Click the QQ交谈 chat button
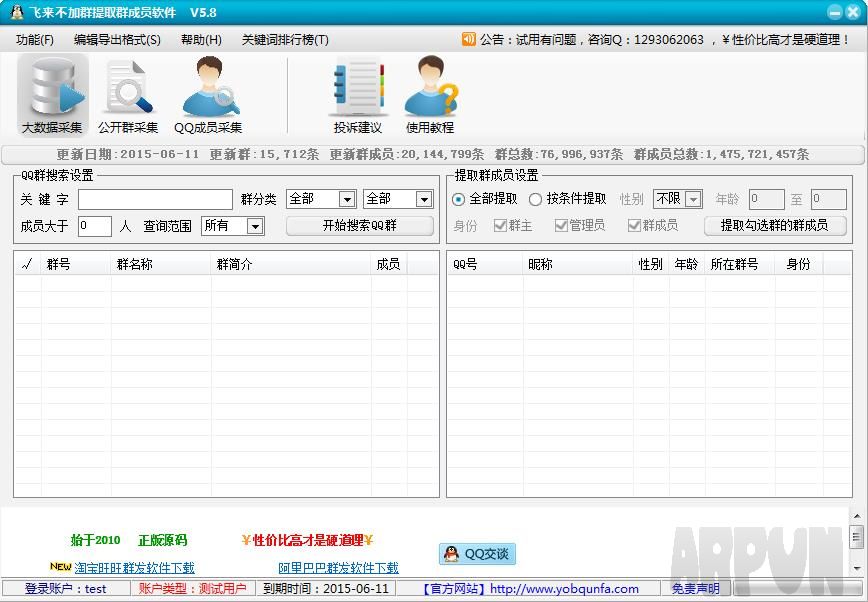868x602 pixels. 478,554
